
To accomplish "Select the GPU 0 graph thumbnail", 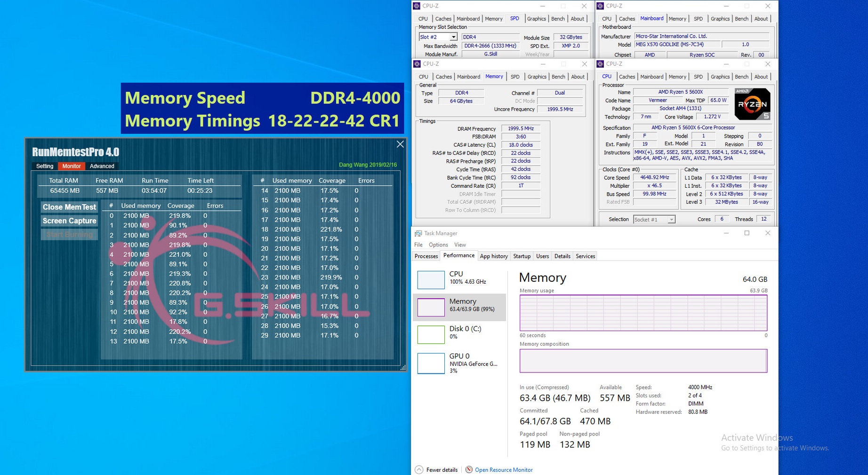I will (431, 363).
